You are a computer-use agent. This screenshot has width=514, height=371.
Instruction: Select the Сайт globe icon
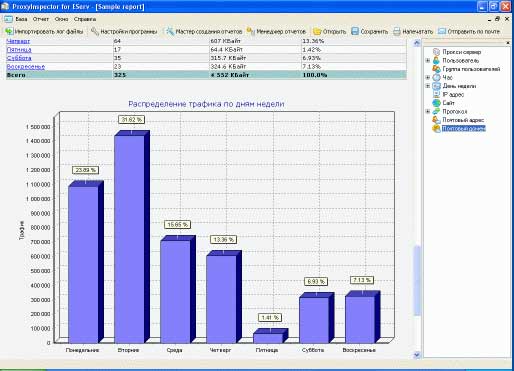(x=436, y=103)
